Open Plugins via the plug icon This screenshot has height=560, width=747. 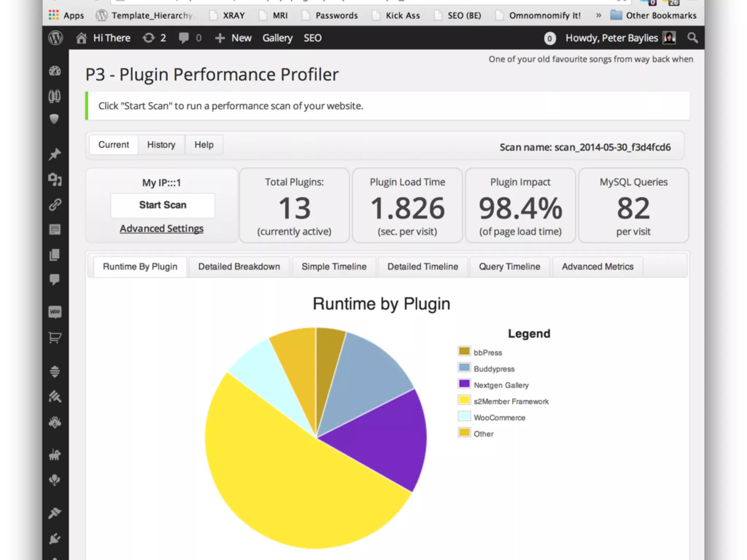coord(55,538)
